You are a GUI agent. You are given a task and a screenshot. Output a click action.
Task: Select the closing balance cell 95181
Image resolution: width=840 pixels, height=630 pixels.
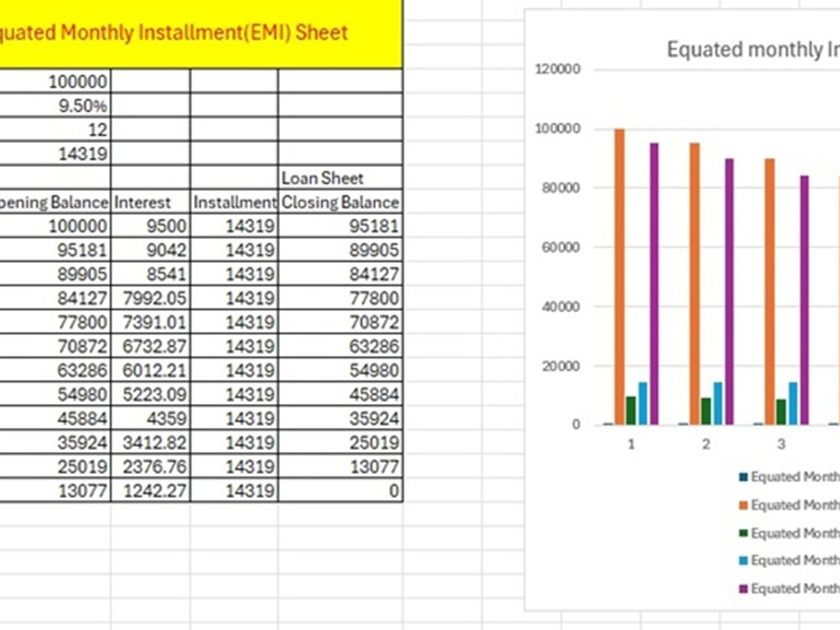coord(340,226)
